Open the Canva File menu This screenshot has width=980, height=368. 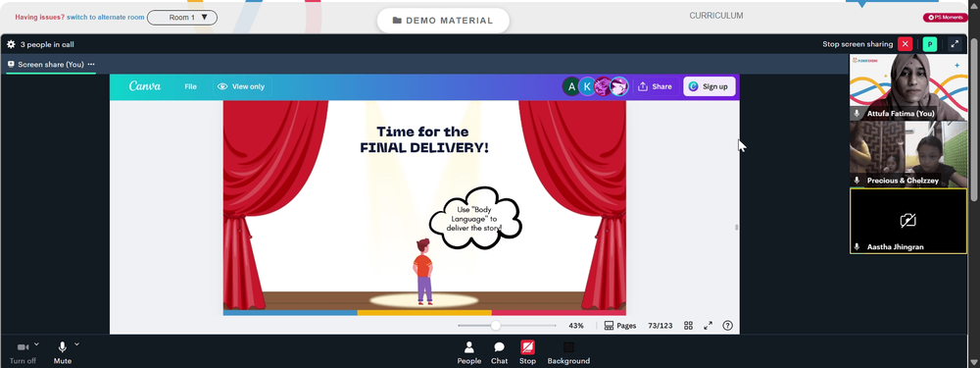191,86
